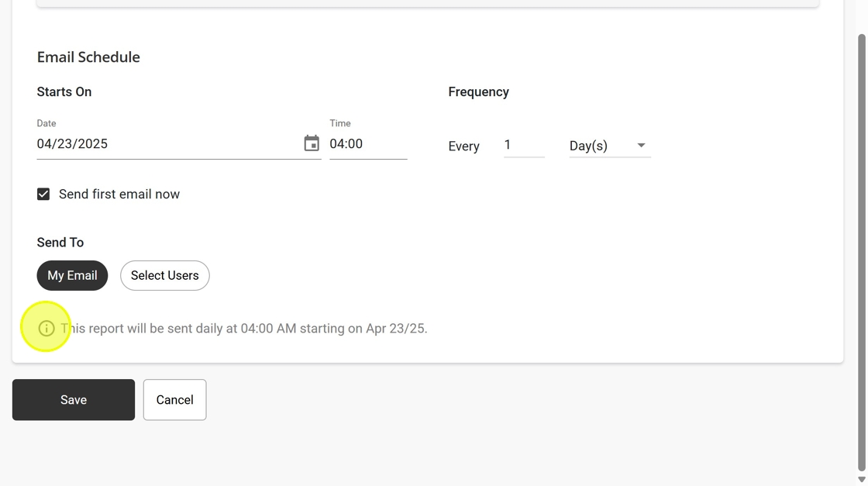Click the vertical page scrollbar thumb
868x486 pixels.
(x=861, y=252)
